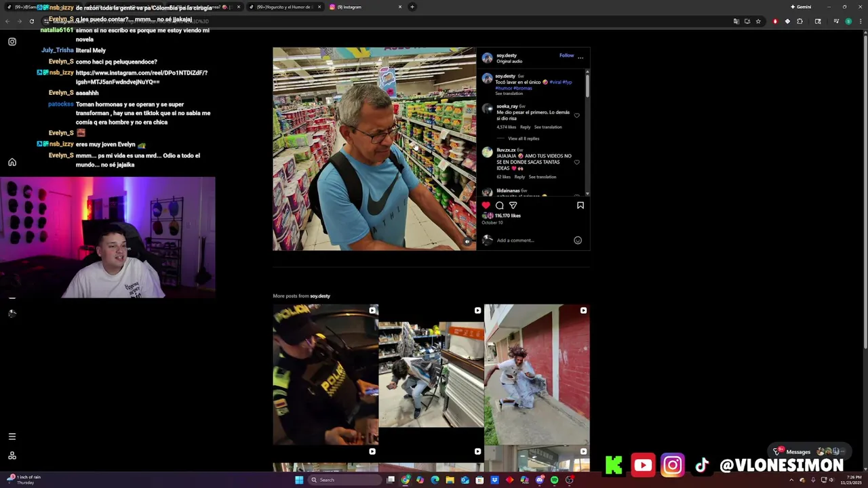Reply to soeka_ray's comment
Viewport: 868px width, 488px height.
click(525, 127)
